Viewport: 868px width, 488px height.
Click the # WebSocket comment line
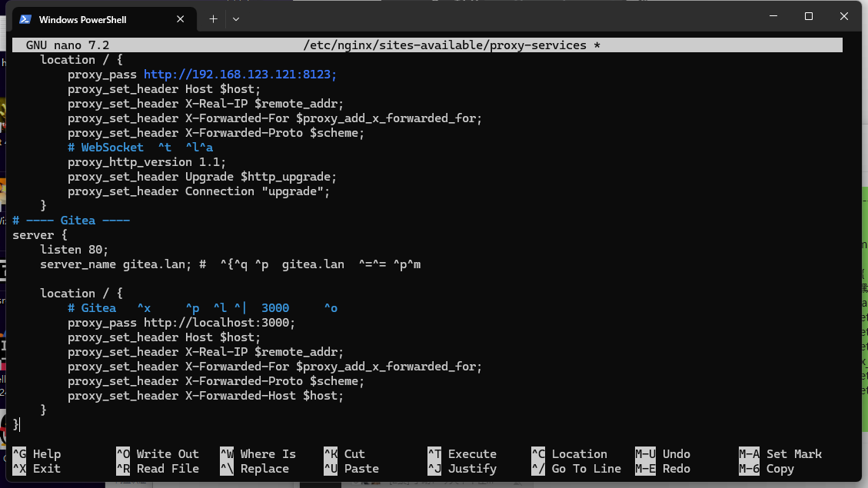click(x=140, y=148)
